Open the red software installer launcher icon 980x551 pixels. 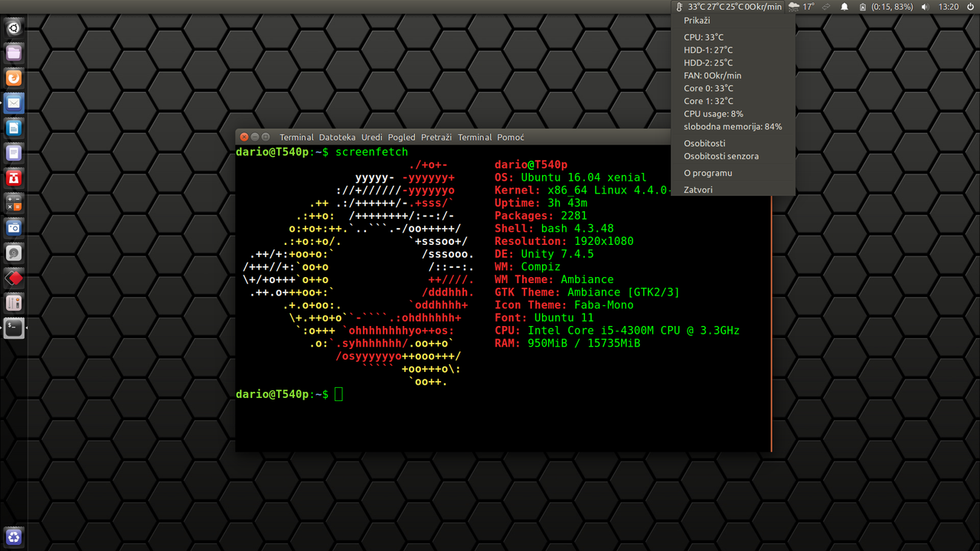tap(14, 178)
